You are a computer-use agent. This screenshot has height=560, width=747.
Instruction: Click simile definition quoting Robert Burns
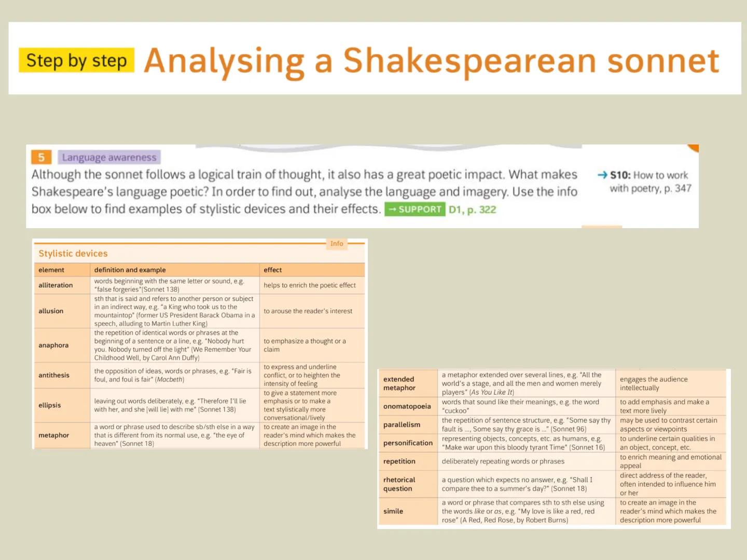click(523, 511)
